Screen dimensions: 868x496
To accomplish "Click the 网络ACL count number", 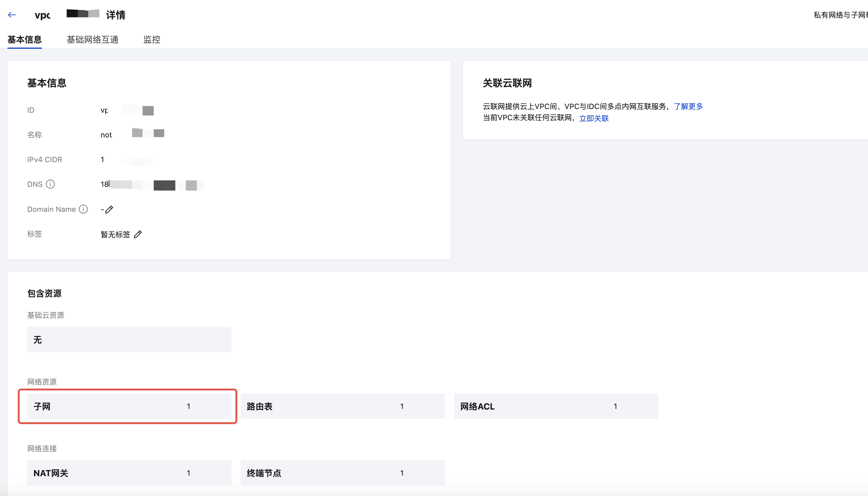I will [616, 406].
